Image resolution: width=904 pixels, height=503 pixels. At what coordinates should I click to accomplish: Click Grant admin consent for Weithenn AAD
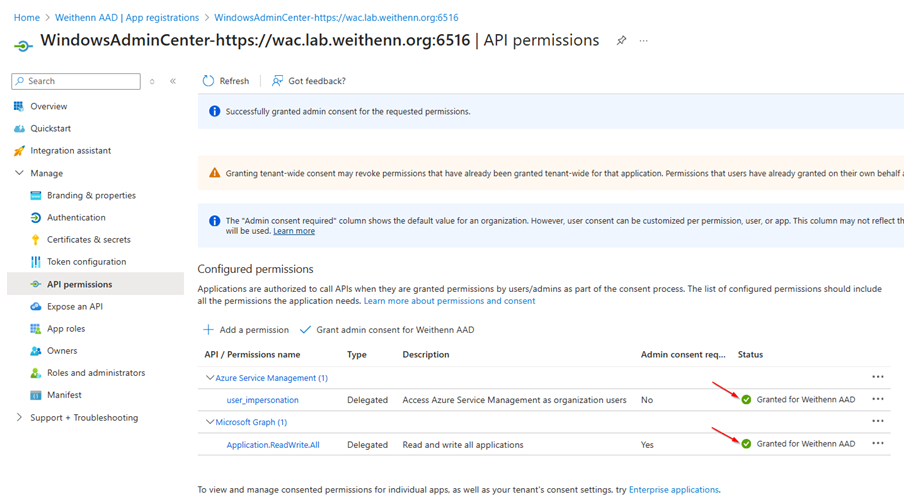(387, 330)
